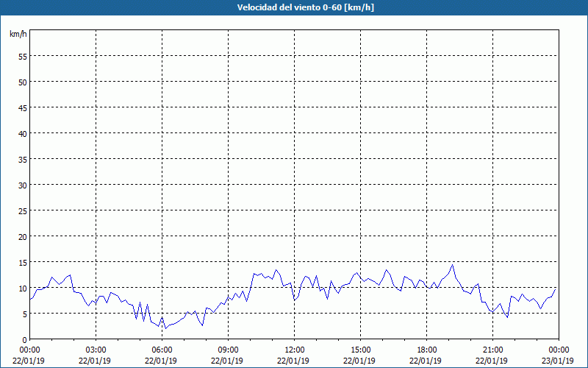Select the 15 value on y-axis
The height and width of the screenshot is (368, 588).
coord(23,262)
